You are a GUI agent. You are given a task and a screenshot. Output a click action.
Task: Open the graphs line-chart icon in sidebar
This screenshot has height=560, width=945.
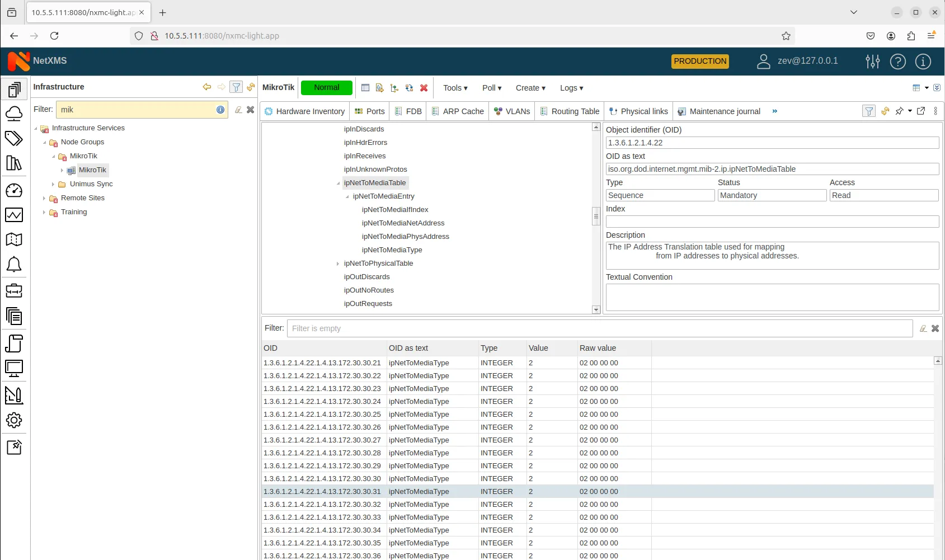[15, 215]
